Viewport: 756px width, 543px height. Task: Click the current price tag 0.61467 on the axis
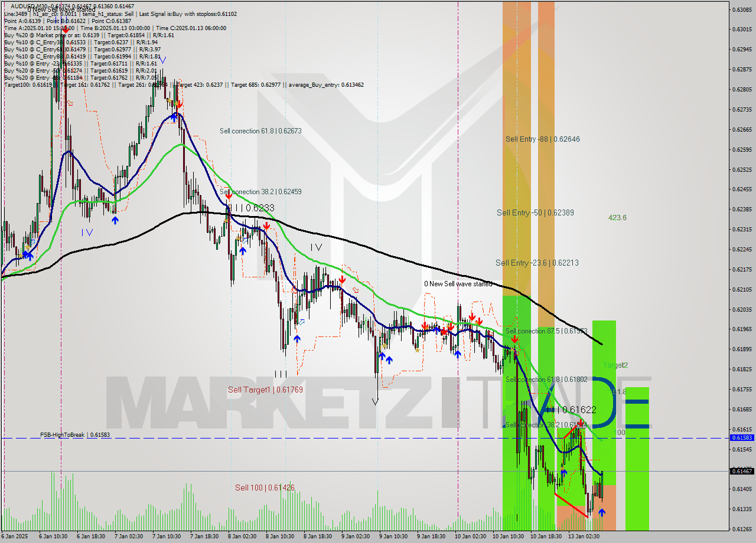[x=742, y=471]
